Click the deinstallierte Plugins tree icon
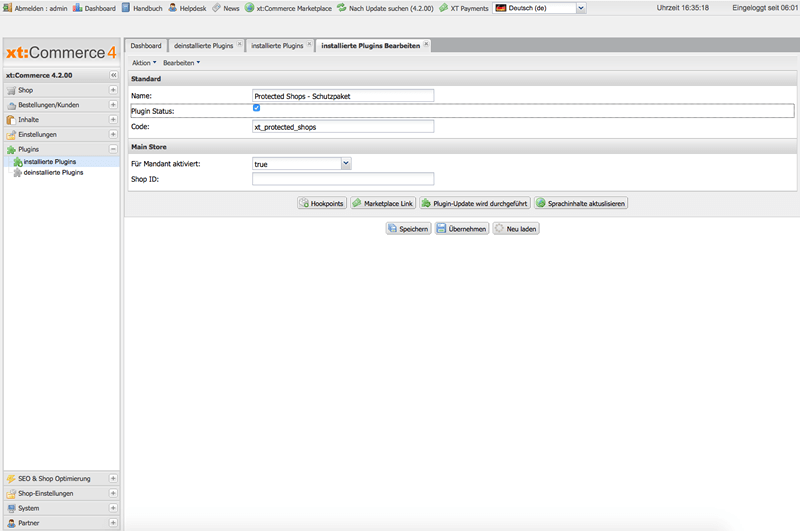The height and width of the screenshot is (531, 800). click(18, 172)
